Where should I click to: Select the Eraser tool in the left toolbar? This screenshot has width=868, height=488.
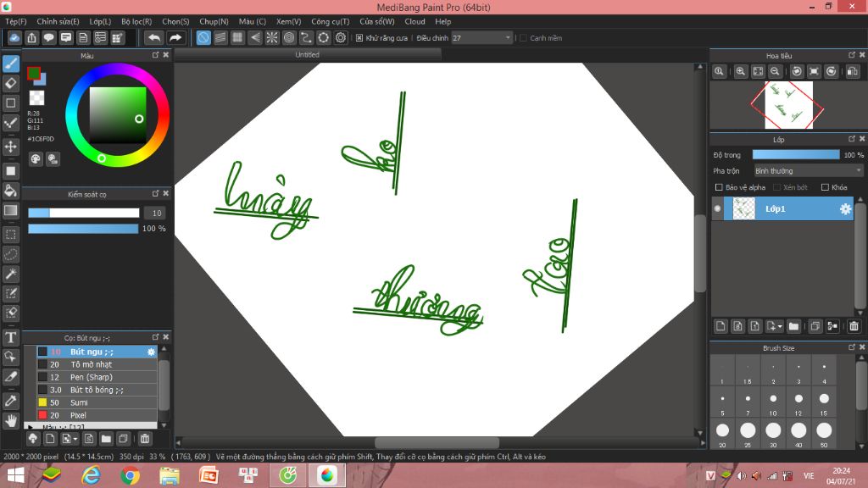click(x=11, y=83)
